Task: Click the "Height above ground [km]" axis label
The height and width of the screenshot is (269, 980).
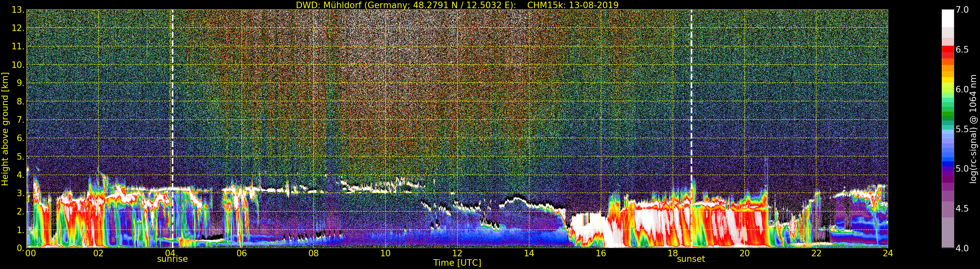Action: [x=5, y=129]
